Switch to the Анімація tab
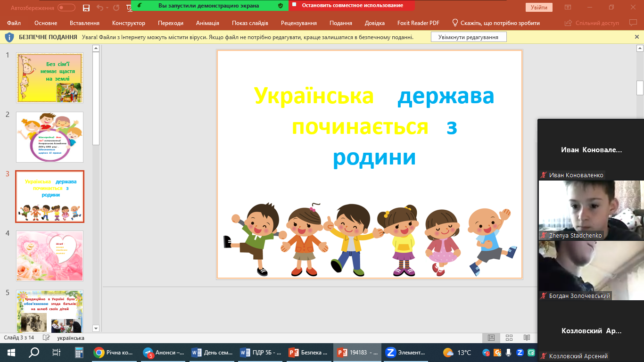644x362 pixels. pos(207,23)
